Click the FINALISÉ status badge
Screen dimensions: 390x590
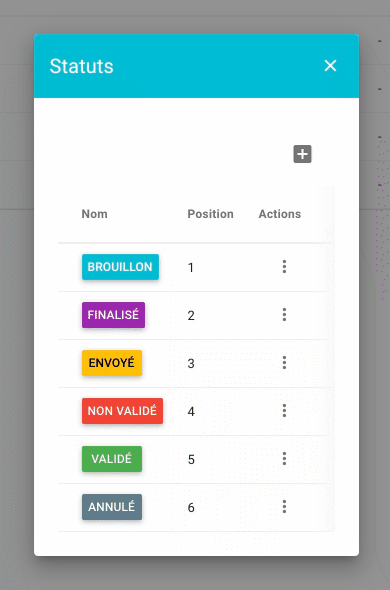[113, 315]
